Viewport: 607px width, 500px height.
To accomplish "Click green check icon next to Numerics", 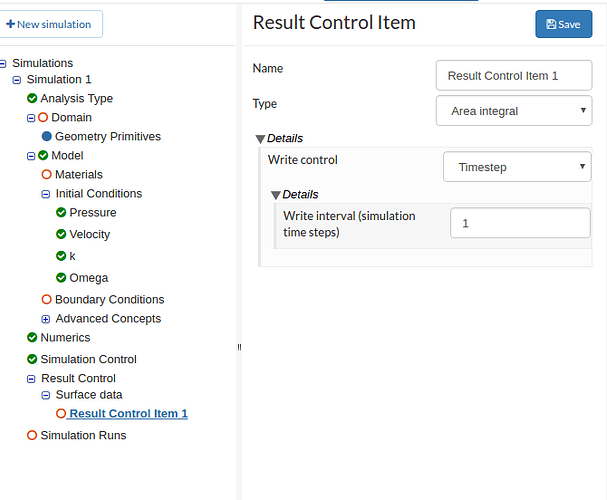I will (x=32, y=337).
